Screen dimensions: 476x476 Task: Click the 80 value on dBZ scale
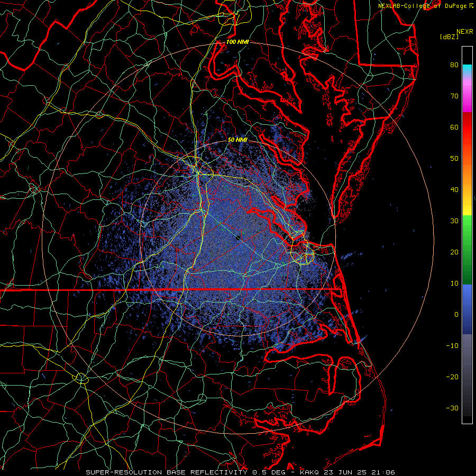click(454, 65)
